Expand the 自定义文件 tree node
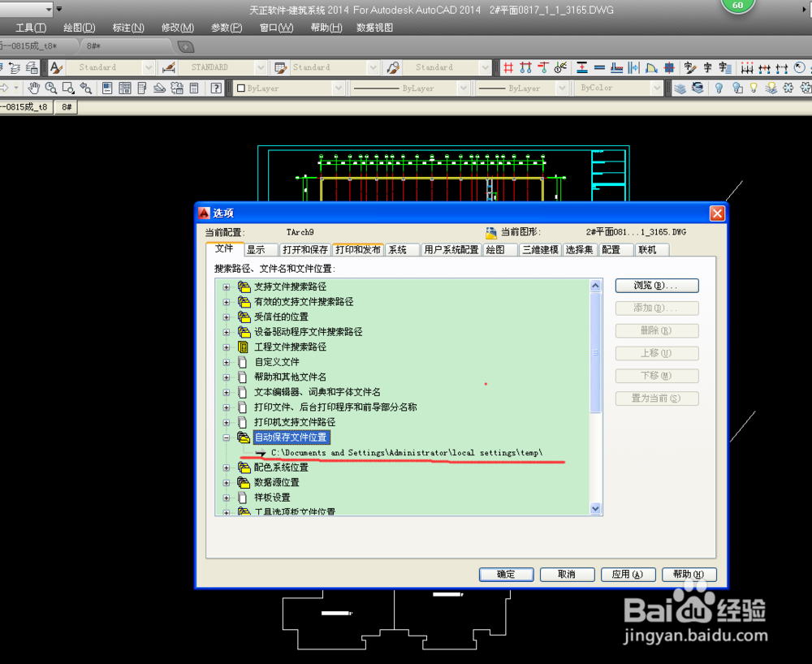Screen dimensions: 812x664 pos(227,362)
